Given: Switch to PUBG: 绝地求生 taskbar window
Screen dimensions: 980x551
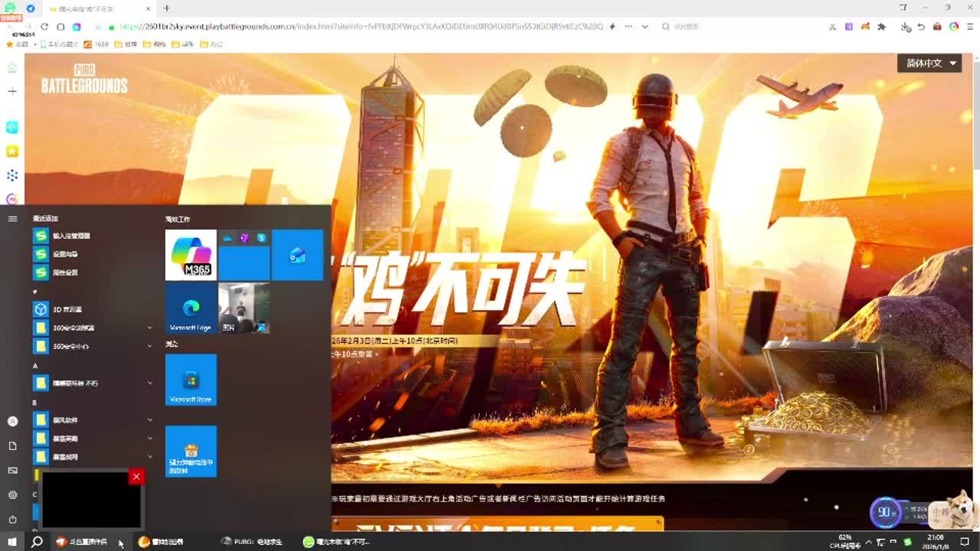Looking at the screenshot, I should pyautogui.click(x=252, y=542).
